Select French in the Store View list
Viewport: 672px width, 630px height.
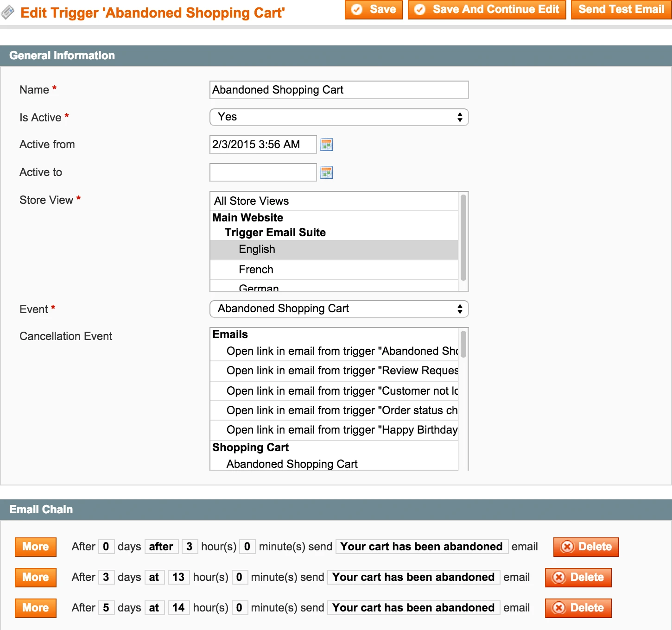[256, 270]
